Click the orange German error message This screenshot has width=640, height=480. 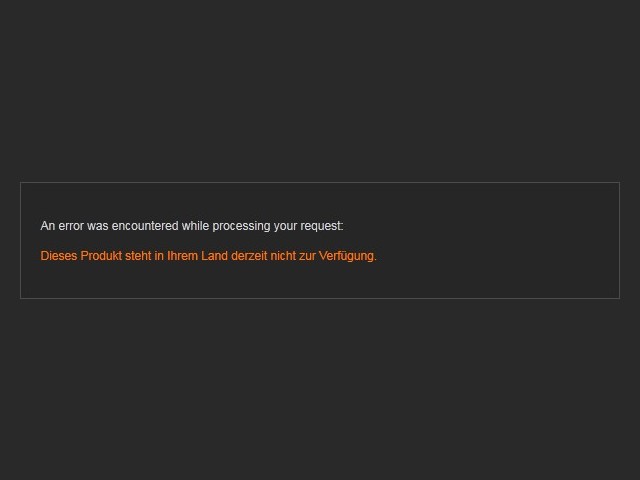208,256
